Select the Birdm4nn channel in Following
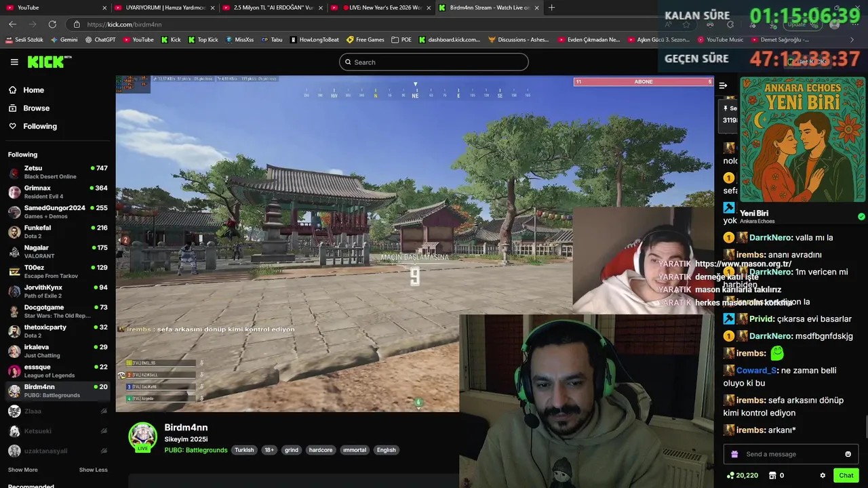Viewport: 868px width, 488px height. point(58,391)
